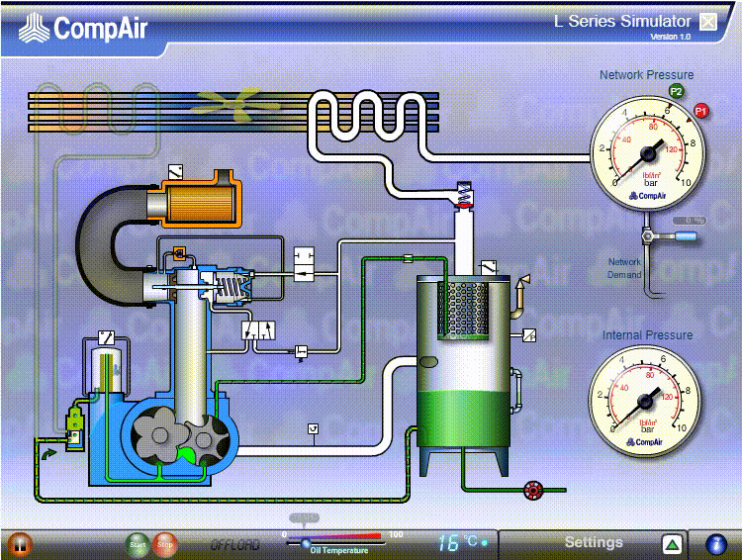Open the Settings tab

coord(594,543)
